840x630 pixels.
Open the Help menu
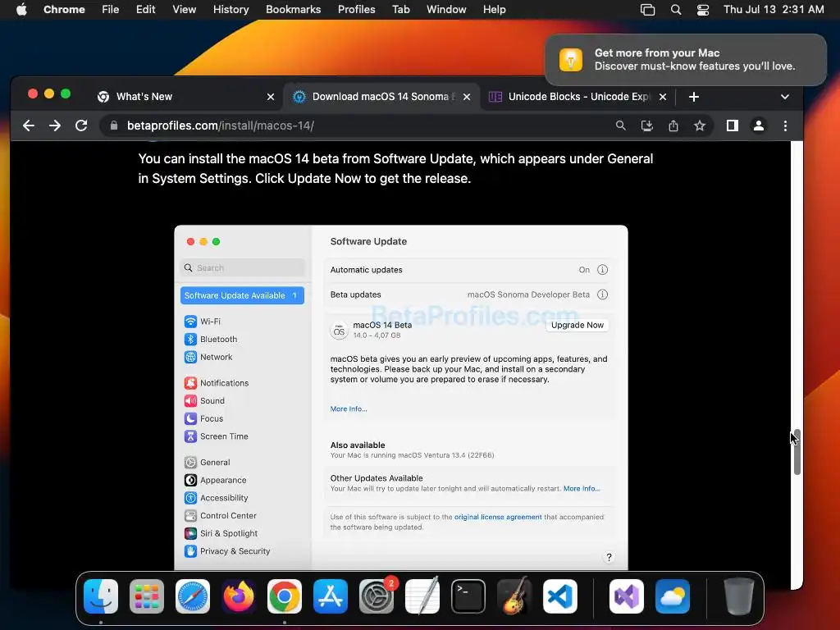(x=494, y=9)
